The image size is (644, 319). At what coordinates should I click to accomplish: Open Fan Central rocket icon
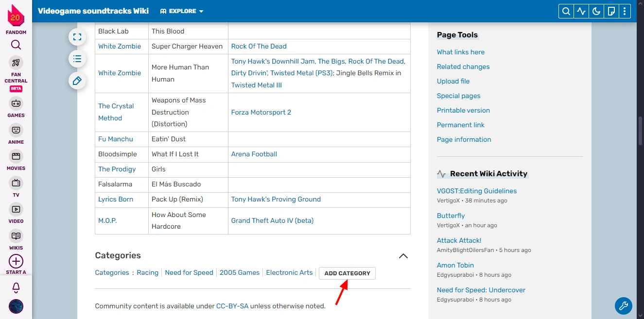point(16,63)
